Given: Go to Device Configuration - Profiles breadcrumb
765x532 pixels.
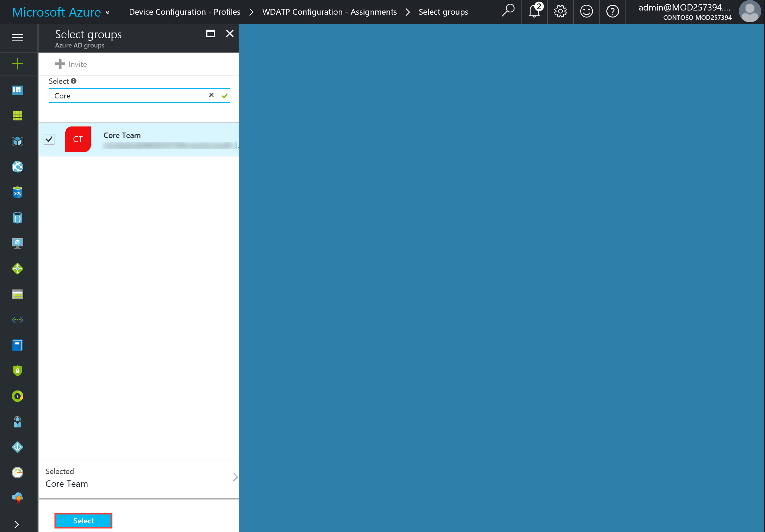Looking at the screenshot, I should pyautogui.click(x=184, y=12).
